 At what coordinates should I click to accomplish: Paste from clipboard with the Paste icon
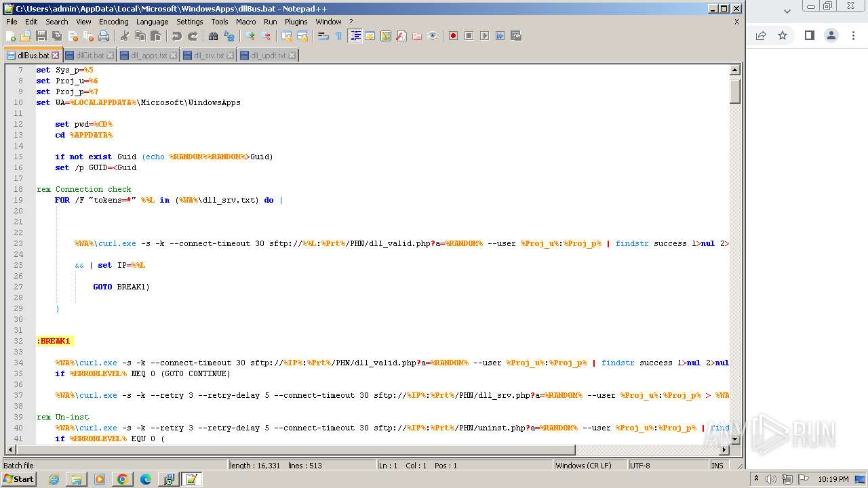tap(156, 36)
